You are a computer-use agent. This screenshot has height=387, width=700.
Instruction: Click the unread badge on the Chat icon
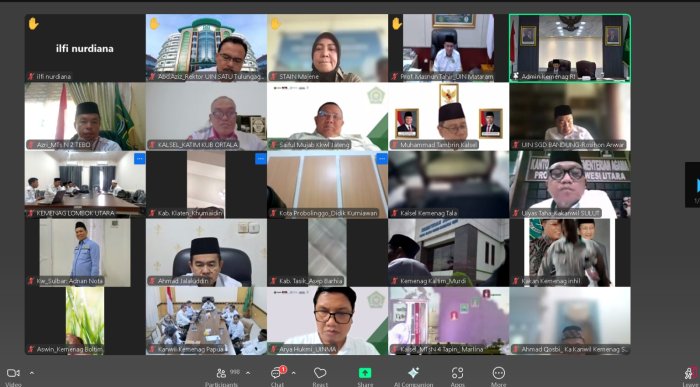(x=283, y=370)
